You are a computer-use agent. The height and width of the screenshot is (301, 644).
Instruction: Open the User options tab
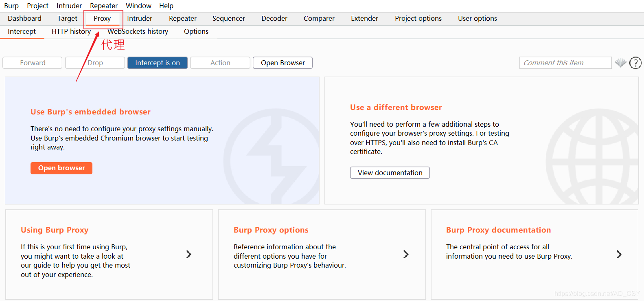(x=478, y=18)
